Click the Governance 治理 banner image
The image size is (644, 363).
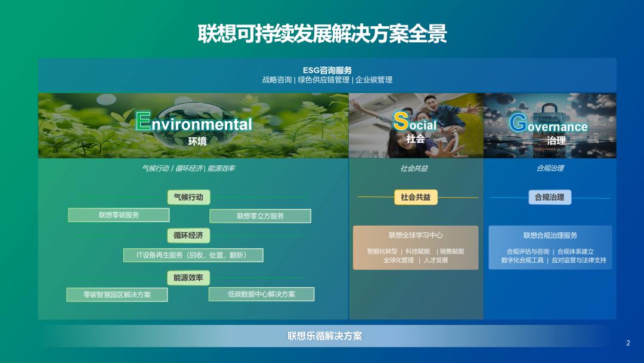coord(550,125)
